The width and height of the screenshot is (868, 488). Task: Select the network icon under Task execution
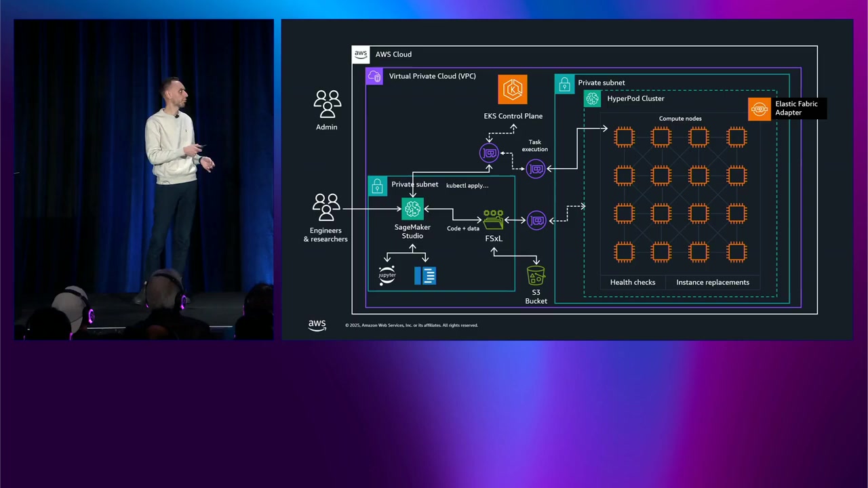click(x=536, y=169)
